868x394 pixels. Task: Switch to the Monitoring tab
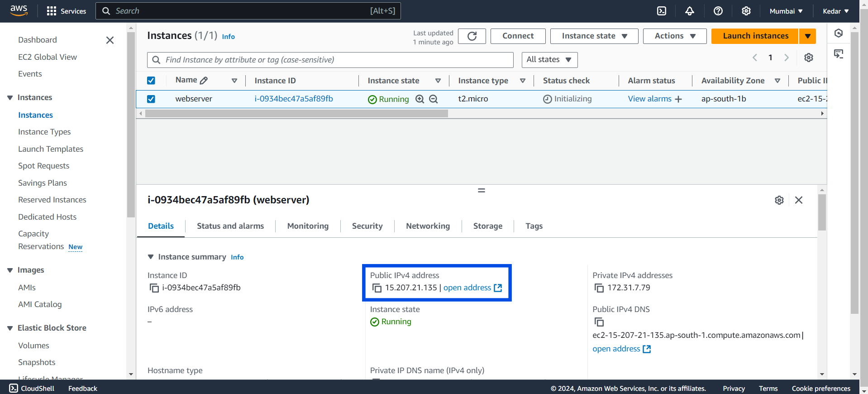[x=308, y=226]
